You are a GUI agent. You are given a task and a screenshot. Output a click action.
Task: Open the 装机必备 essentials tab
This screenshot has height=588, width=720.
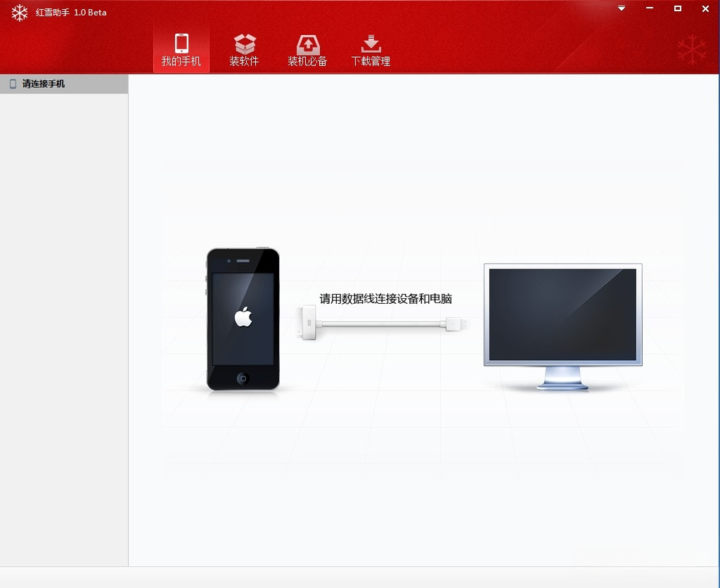pos(308,50)
